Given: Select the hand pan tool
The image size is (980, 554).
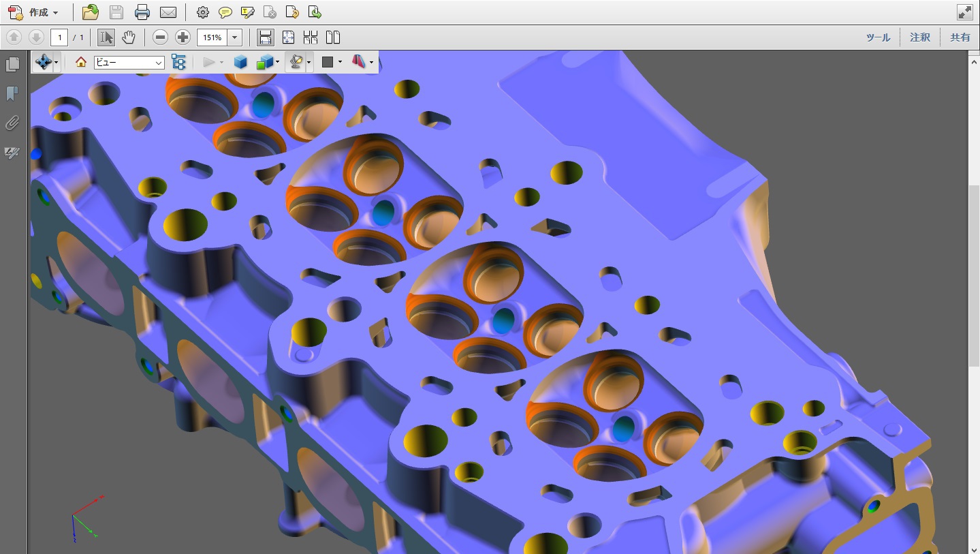Looking at the screenshot, I should (129, 37).
